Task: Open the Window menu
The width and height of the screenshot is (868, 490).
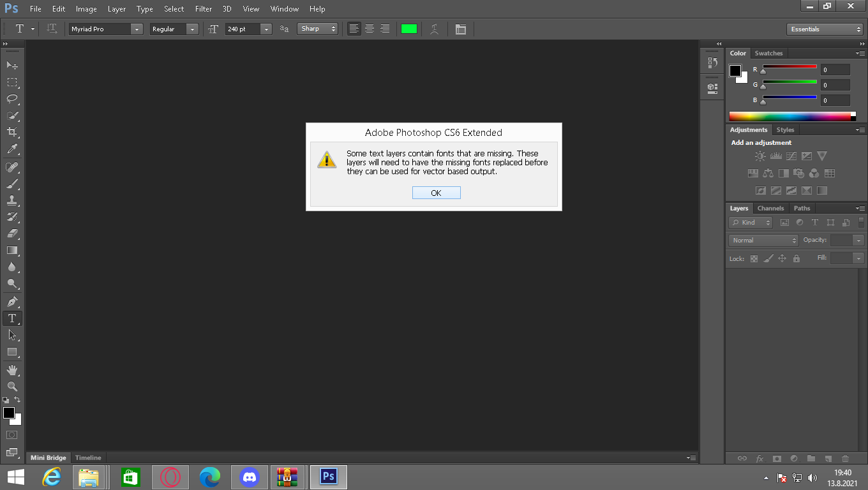Action: 285,9
